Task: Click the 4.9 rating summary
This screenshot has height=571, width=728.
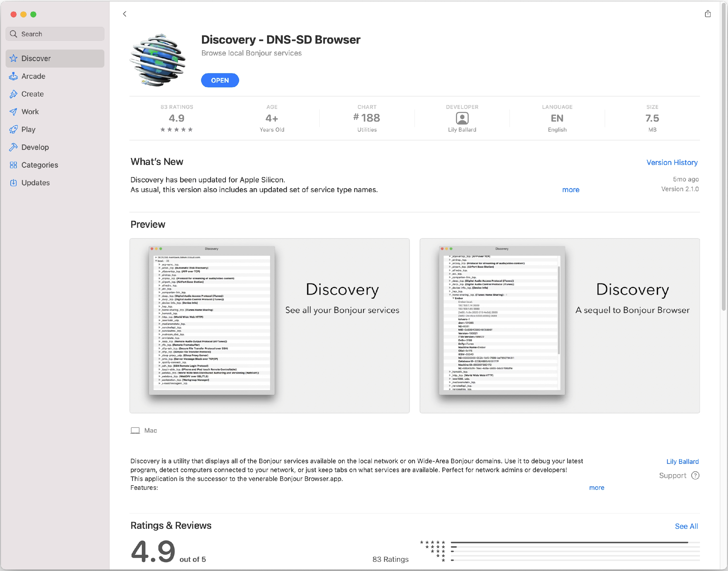Action: click(177, 119)
